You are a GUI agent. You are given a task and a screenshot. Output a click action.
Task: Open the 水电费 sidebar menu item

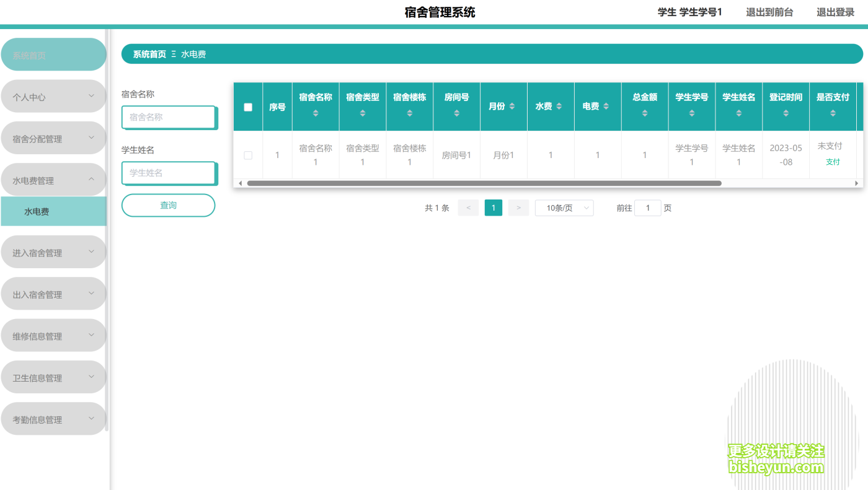coord(53,211)
